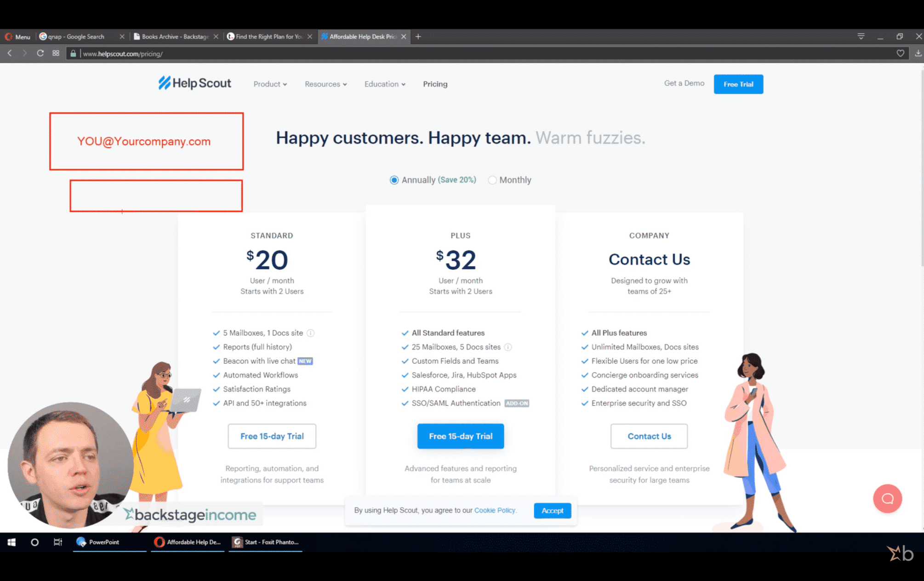The height and width of the screenshot is (581, 924).
Task: Close the Find the Right Plan tab
Action: click(x=310, y=36)
